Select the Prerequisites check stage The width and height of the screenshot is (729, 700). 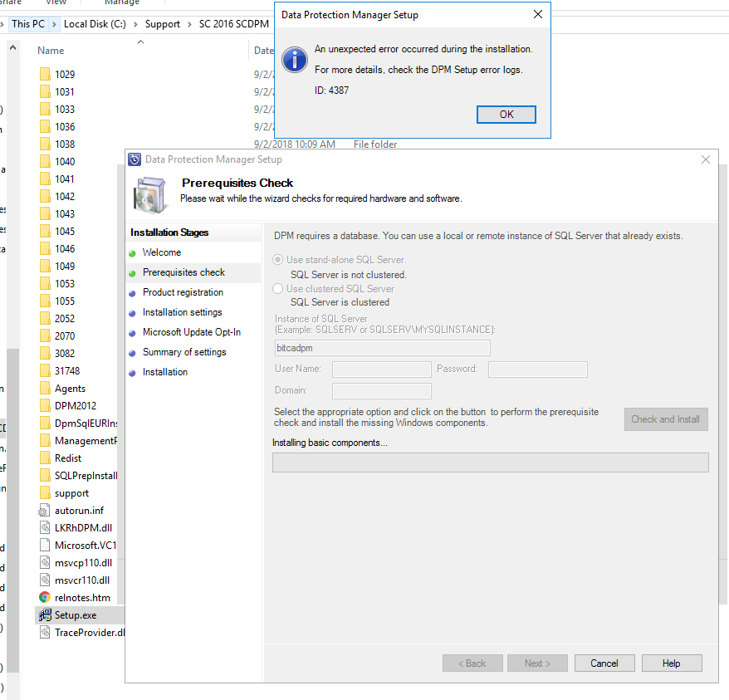click(x=183, y=272)
